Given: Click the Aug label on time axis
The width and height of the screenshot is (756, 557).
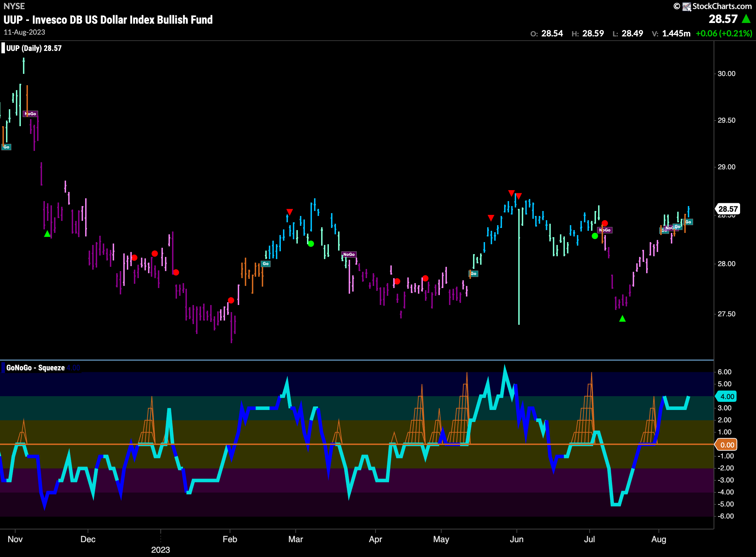Looking at the screenshot, I should [x=659, y=539].
